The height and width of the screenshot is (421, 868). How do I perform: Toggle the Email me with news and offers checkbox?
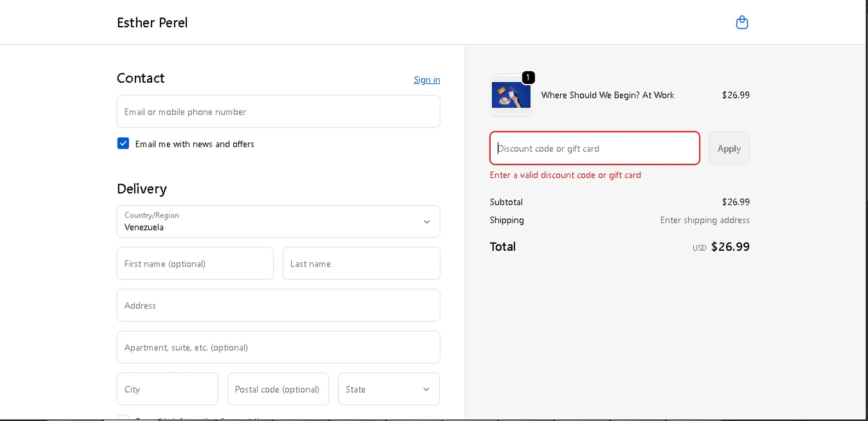pyautogui.click(x=123, y=144)
